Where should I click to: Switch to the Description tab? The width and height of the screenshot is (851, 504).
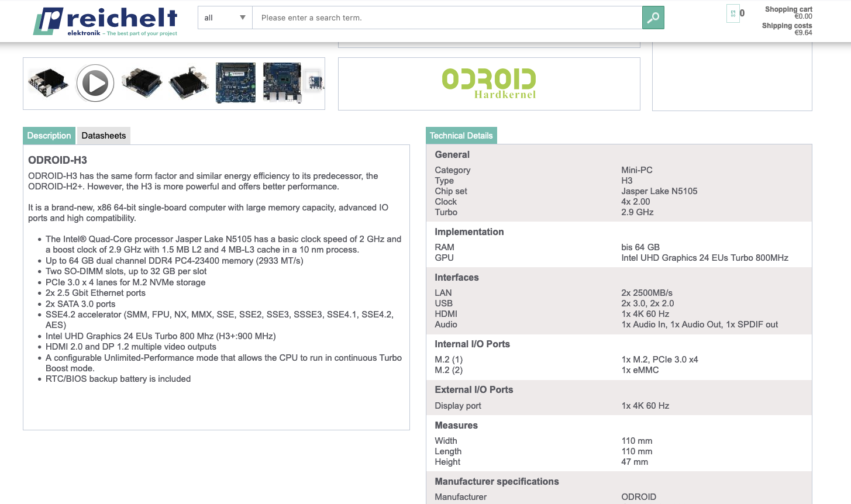tap(49, 136)
